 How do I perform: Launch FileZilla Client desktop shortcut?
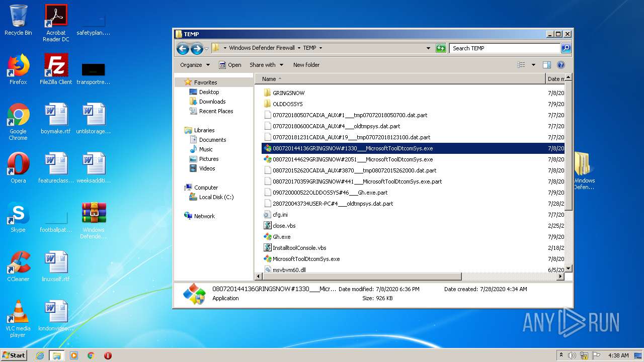[56, 69]
